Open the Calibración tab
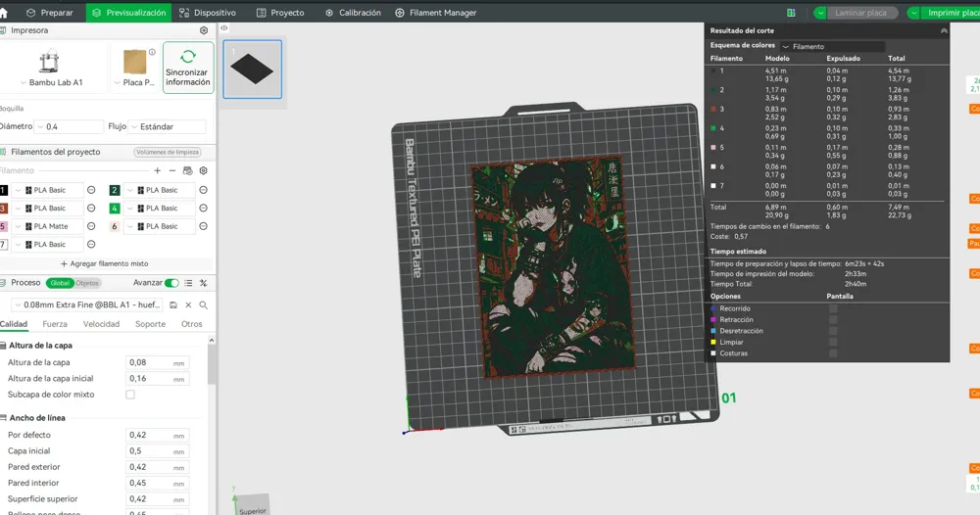The image size is (980, 515). tap(353, 13)
